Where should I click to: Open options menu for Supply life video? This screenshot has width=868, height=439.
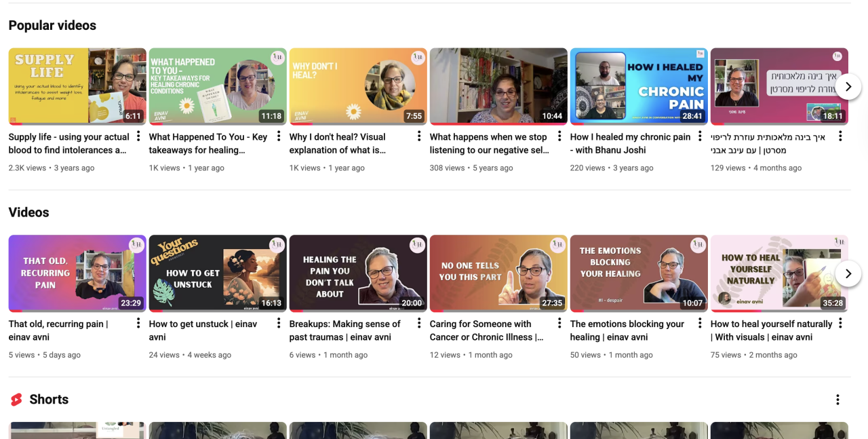(x=138, y=136)
